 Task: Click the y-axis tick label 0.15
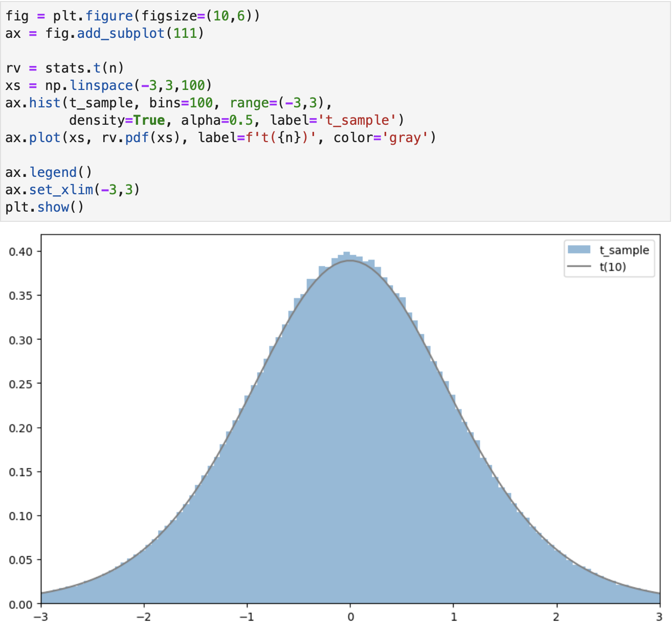coord(21,472)
